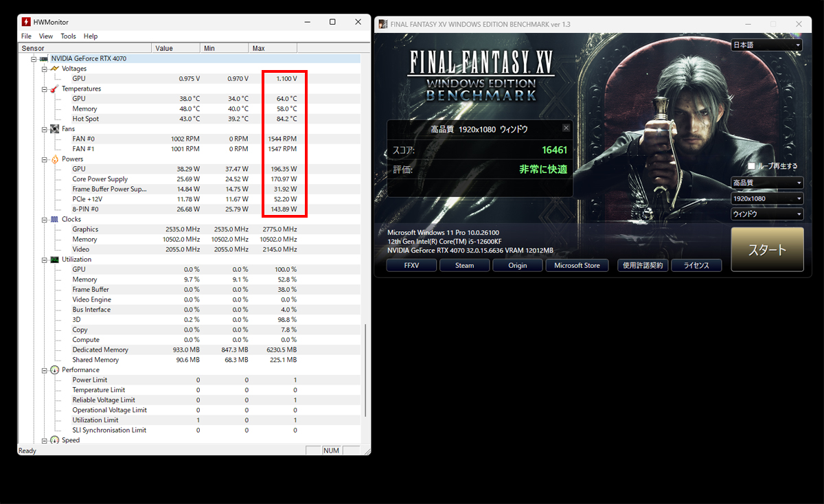The image size is (824, 504).
Task: Collapse the Temperatures tree node
Action: tap(44, 89)
